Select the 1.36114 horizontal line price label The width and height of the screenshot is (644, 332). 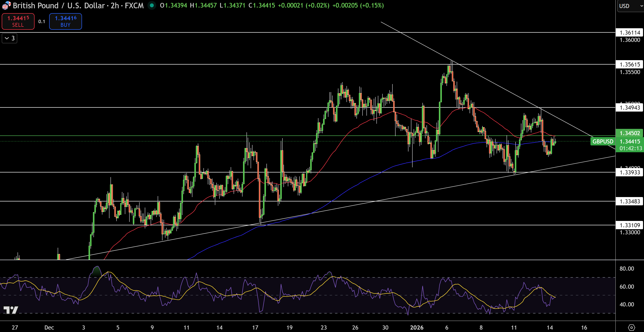629,33
